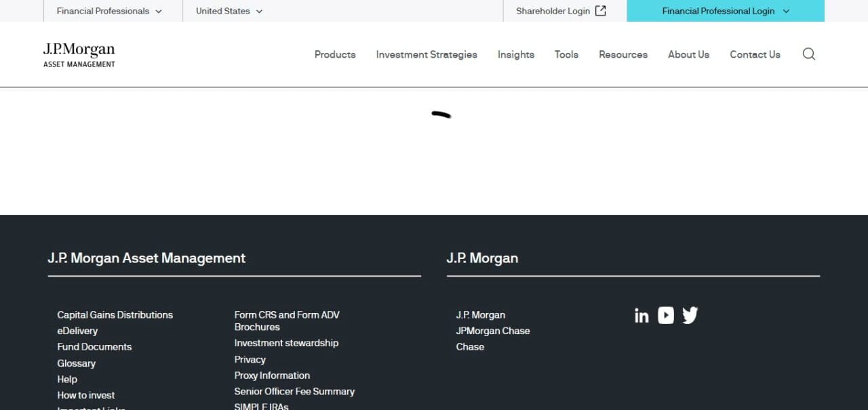Expand the United States country dropdown
The image size is (868, 410).
[x=229, y=11]
